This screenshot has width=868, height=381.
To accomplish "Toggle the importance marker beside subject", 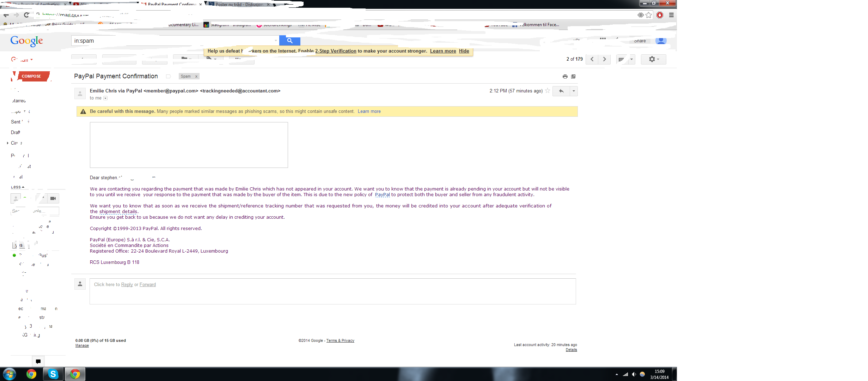I will pos(169,77).
